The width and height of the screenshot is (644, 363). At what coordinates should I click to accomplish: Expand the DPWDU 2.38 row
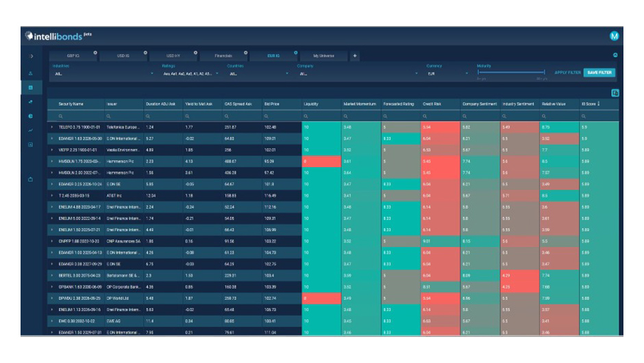tap(52, 299)
